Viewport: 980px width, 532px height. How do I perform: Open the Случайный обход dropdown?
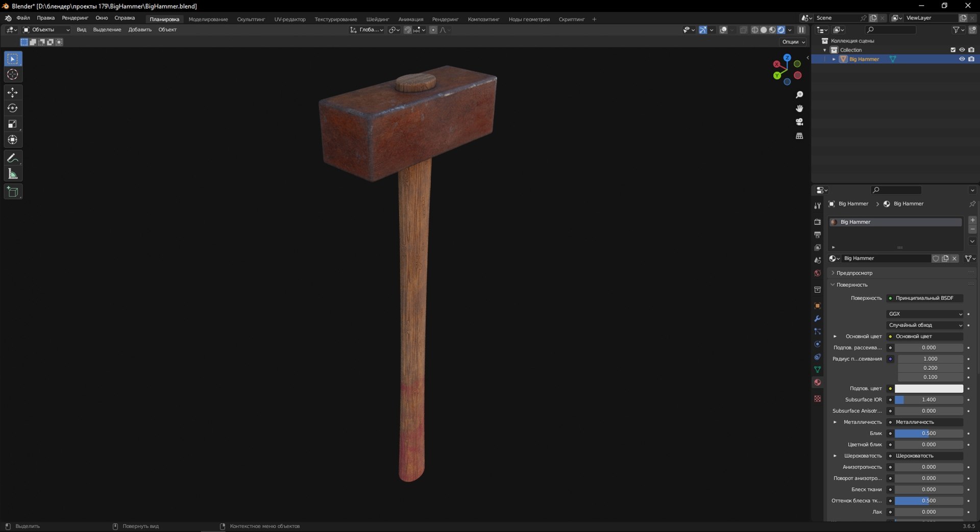[x=925, y=325]
